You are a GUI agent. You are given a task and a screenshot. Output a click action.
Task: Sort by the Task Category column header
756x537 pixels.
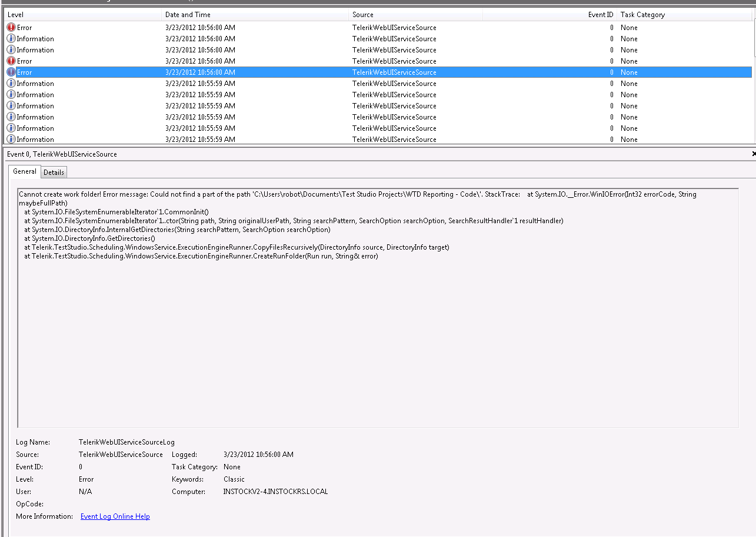click(x=685, y=15)
